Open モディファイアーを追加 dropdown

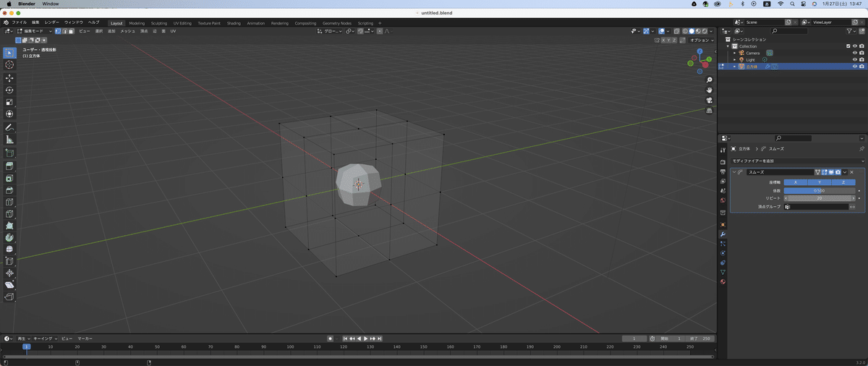(x=797, y=161)
